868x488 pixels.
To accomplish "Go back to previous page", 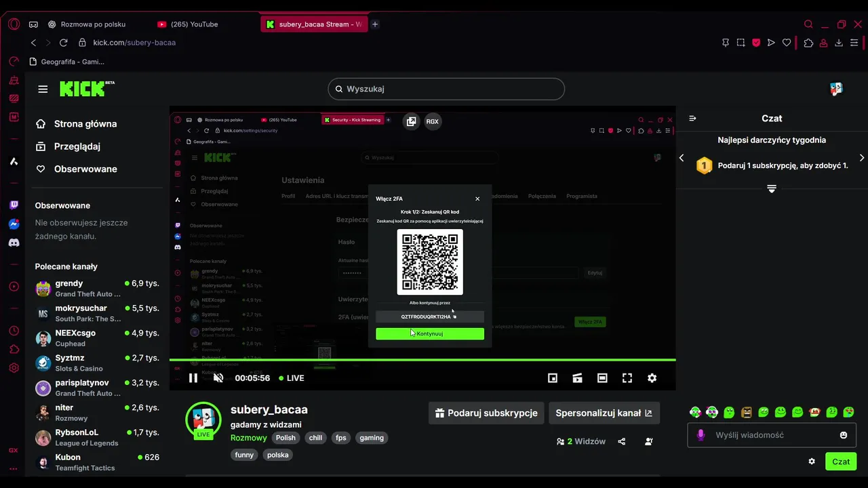I will coord(33,43).
